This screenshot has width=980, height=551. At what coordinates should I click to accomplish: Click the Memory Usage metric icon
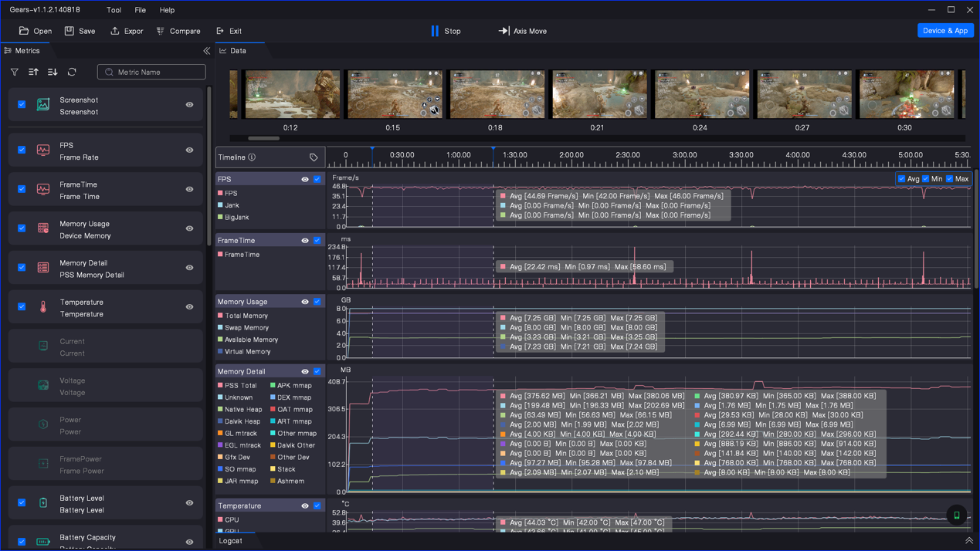43,229
